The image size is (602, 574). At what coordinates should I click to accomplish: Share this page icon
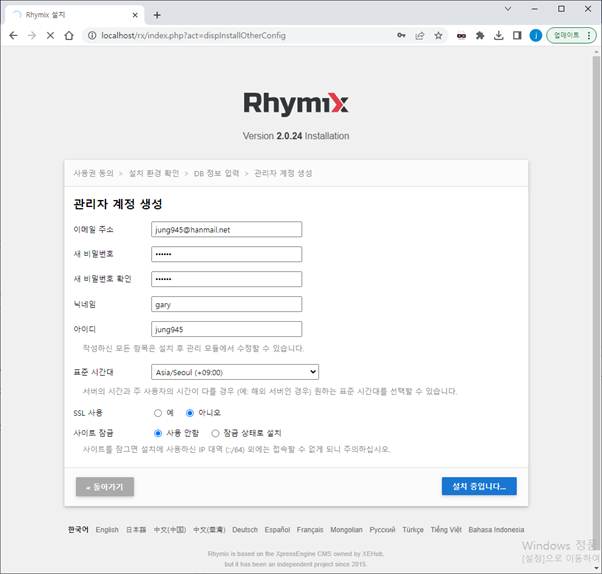pyautogui.click(x=420, y=36)
